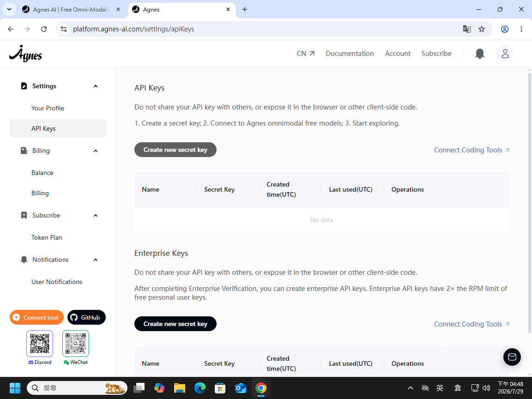Click the orange Connect tool button
The image size is (532, 399).
click(x=36, y=317)
